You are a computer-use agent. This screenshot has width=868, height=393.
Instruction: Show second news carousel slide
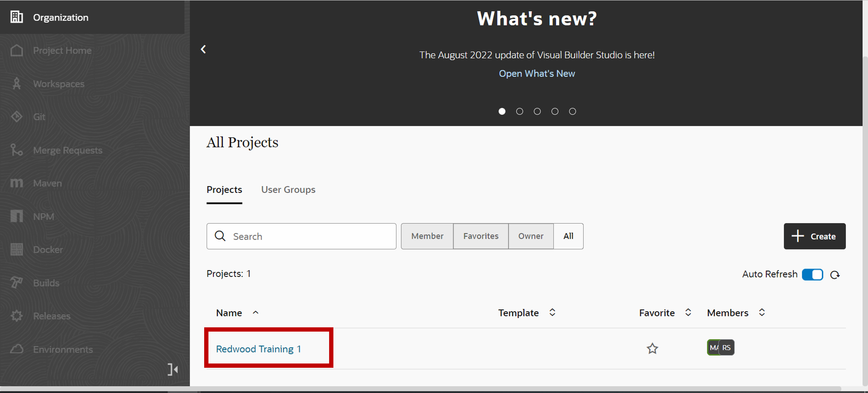pos(520,111)
